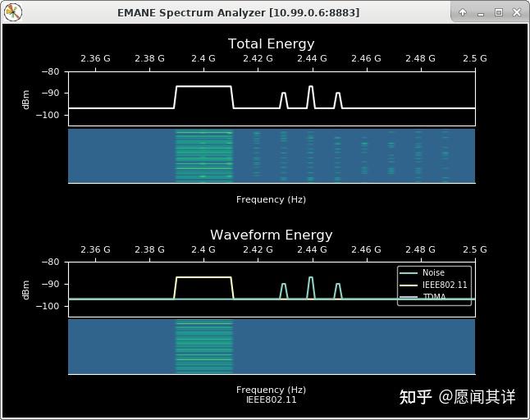Open the window menu via the app icon
Viewport: 530px width, 420px height.
(x=13, y=12)
